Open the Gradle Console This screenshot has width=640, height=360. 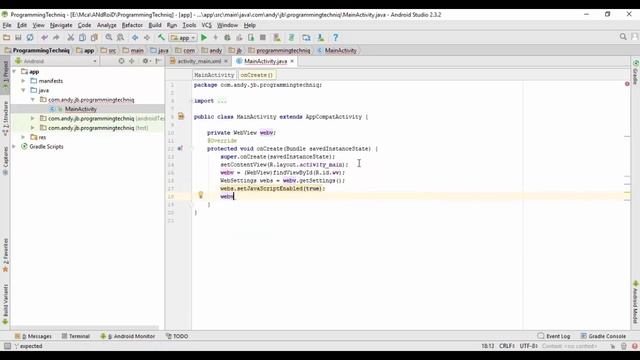603,336
